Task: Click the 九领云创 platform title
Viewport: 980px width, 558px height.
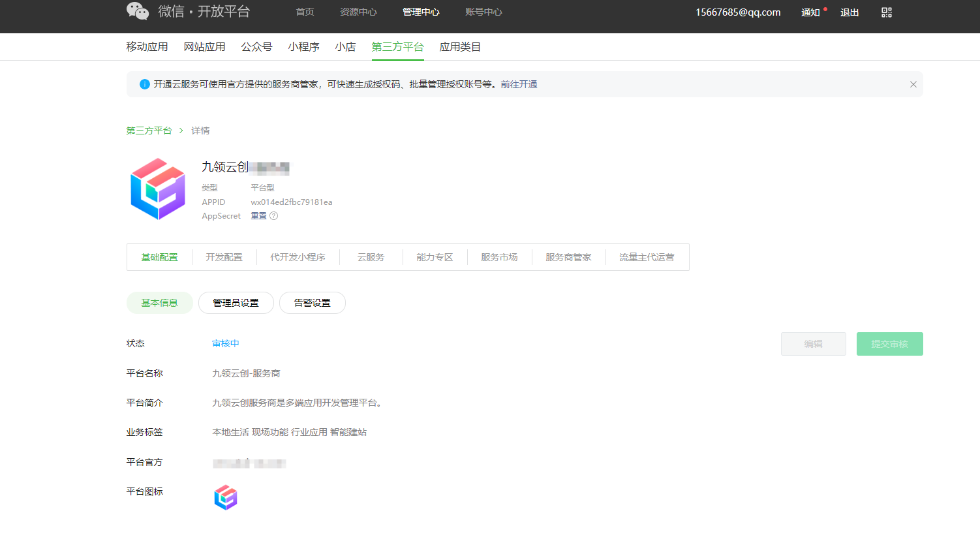Action: click(x=225, y=167)
